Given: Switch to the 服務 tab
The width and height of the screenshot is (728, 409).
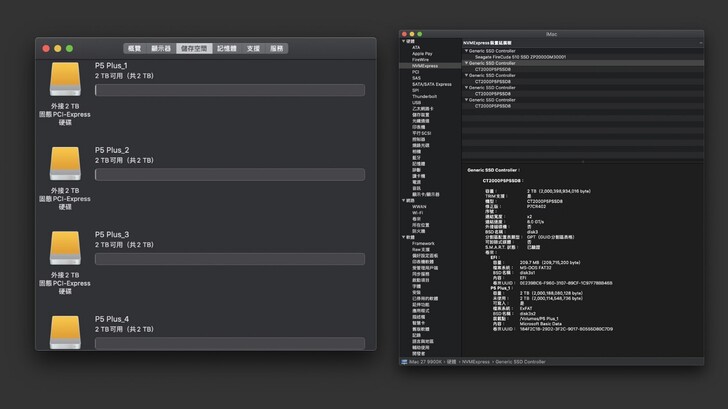Looking at the screenshot, I should coord(277,48).
